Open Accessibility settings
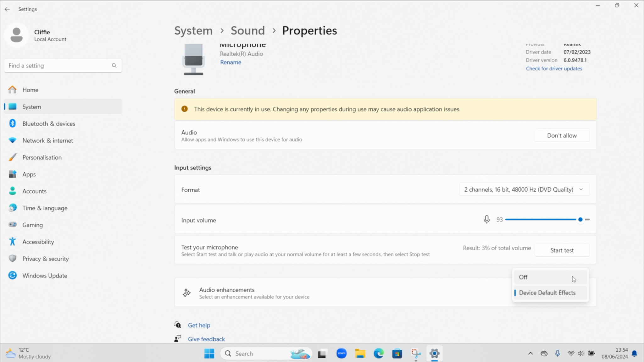Screen dimensions: 644x362 [38, 242]
